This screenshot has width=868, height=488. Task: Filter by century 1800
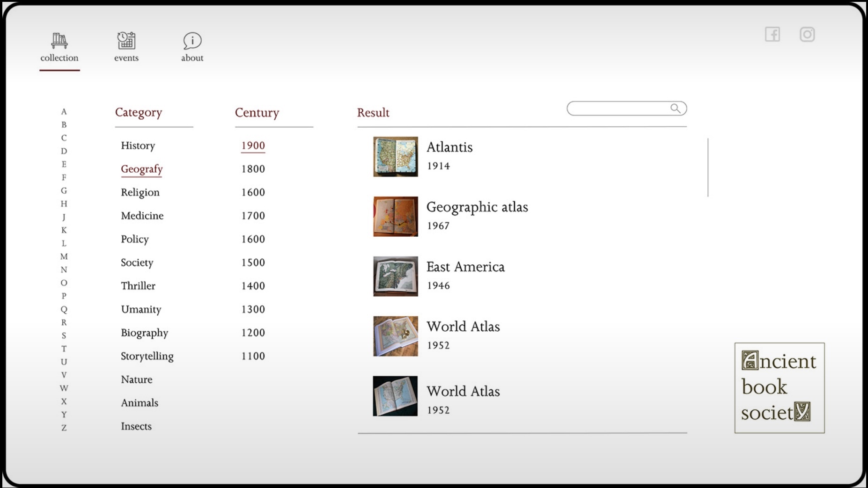(x=253, y=169)
